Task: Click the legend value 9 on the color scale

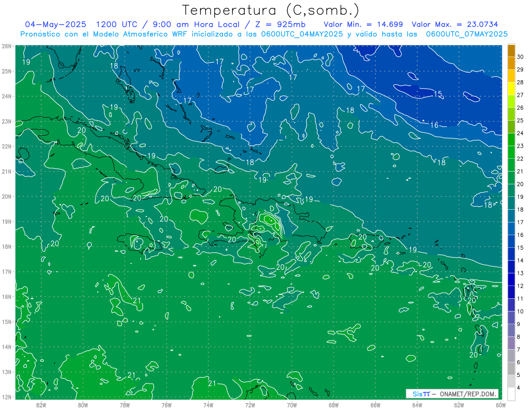Action: [x=520, y=324]
